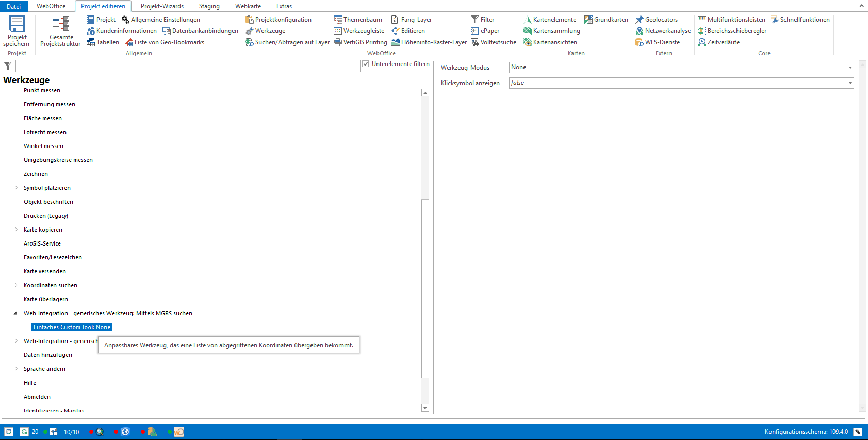868x440 pixels.
Task: Open Themenbaum
Action: 358,20
